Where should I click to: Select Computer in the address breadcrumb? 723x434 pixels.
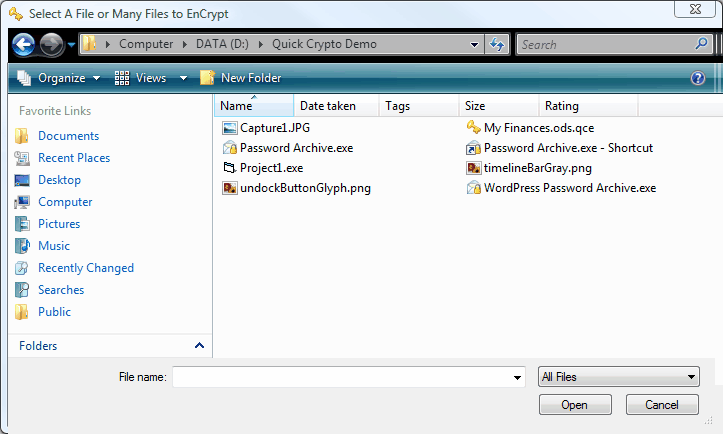click(x=146, y=44)
